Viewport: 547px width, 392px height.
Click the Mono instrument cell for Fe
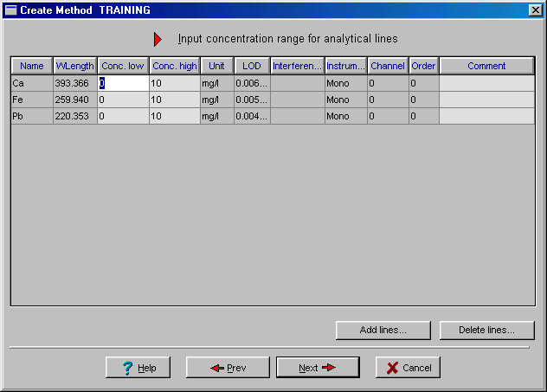[345, 100]
